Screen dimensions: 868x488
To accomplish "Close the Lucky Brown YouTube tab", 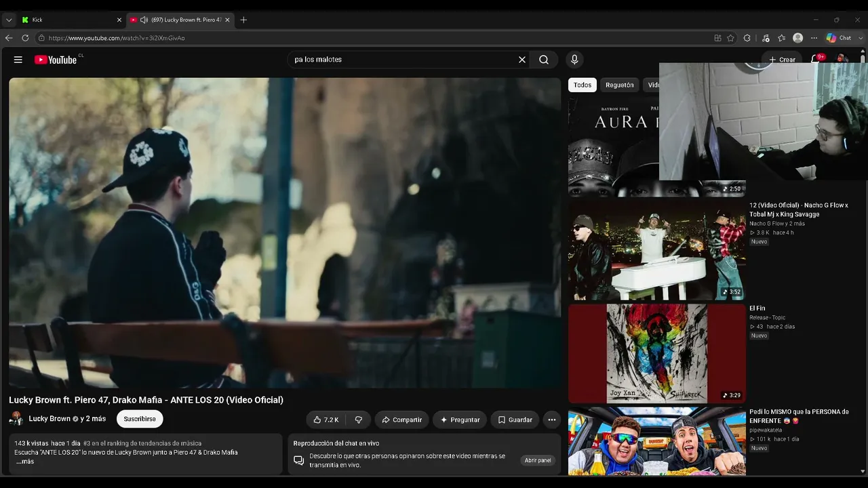I will (227, 20).
